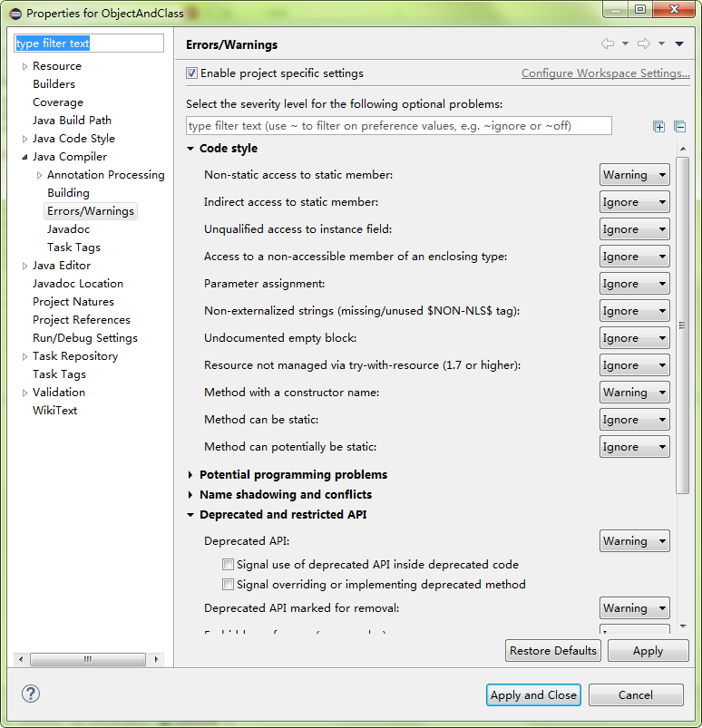Click Restore Defaults button
This screenshot has width=702, height=728.
pyautogui.click(x=553, y=650)
